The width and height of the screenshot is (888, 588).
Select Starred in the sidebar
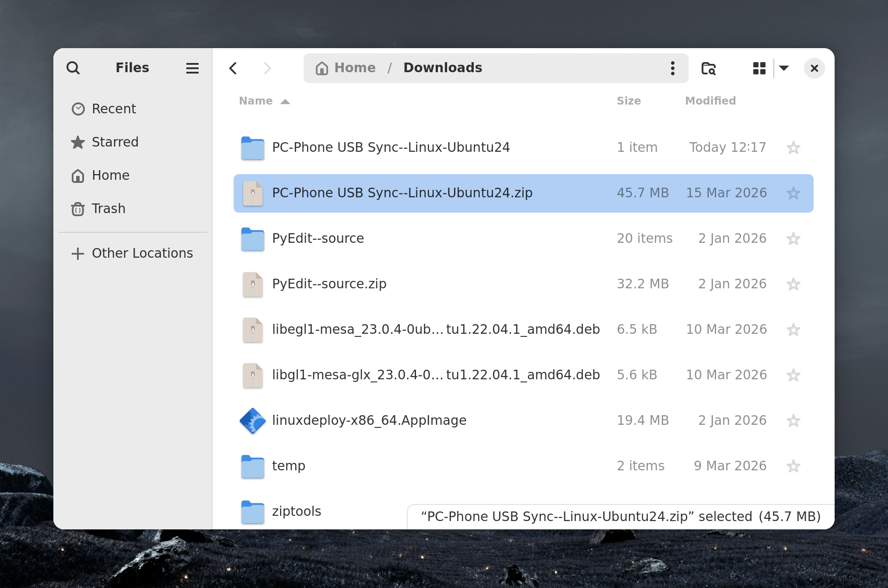click(x=115, y=142)
